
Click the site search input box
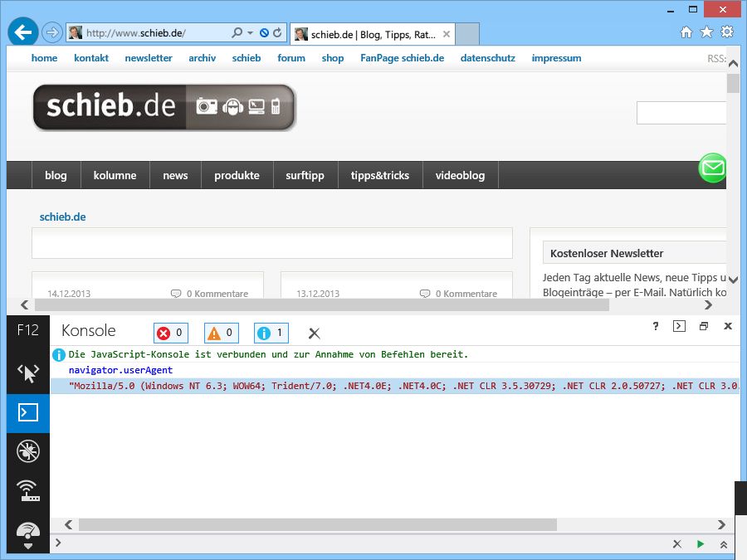click(681, 113)
